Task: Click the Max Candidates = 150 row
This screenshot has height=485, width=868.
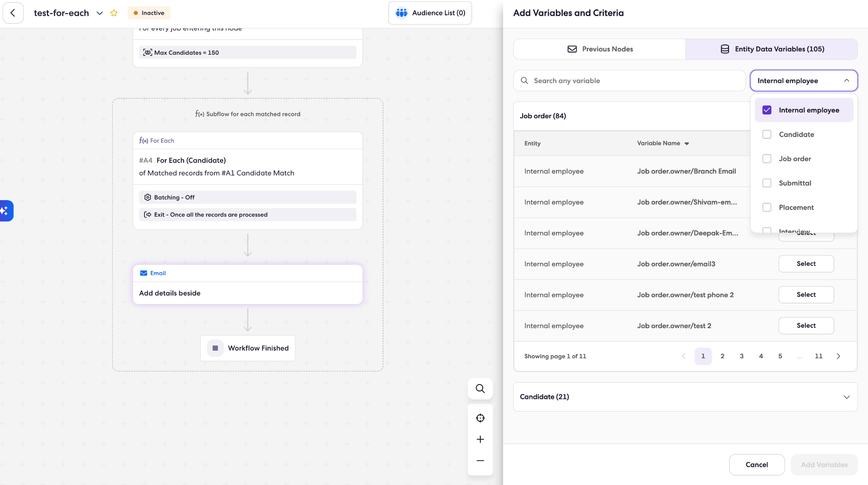Action: tap(248, 53)
